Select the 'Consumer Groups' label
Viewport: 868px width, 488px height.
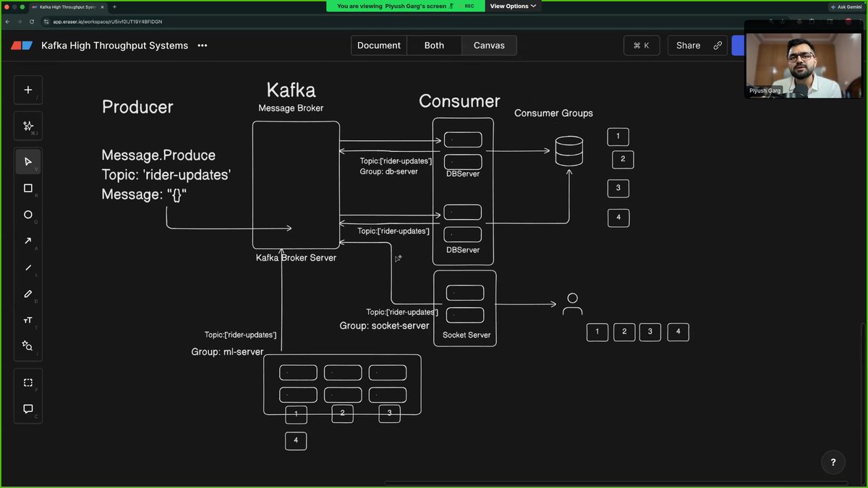click(553, 114)
